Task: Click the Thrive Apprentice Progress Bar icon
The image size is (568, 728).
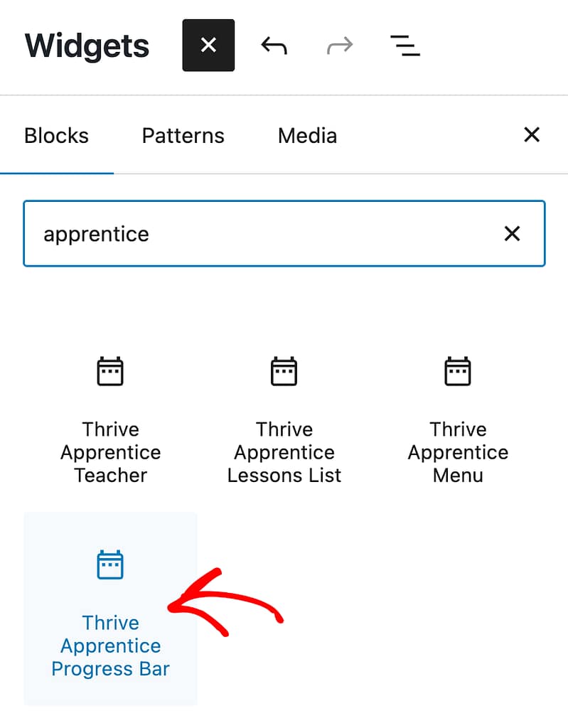Action: [110, 565]
